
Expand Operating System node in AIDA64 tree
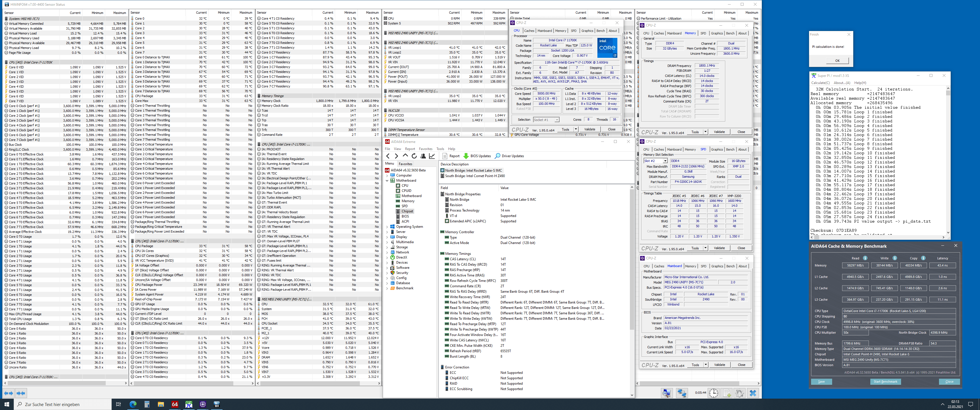click(x=387, y=227)
